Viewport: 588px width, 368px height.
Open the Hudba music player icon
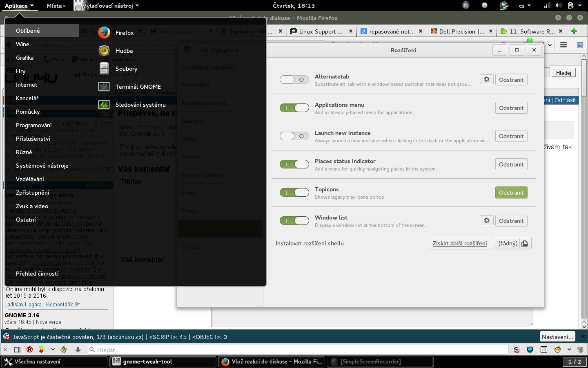click(x=104, y=51)
